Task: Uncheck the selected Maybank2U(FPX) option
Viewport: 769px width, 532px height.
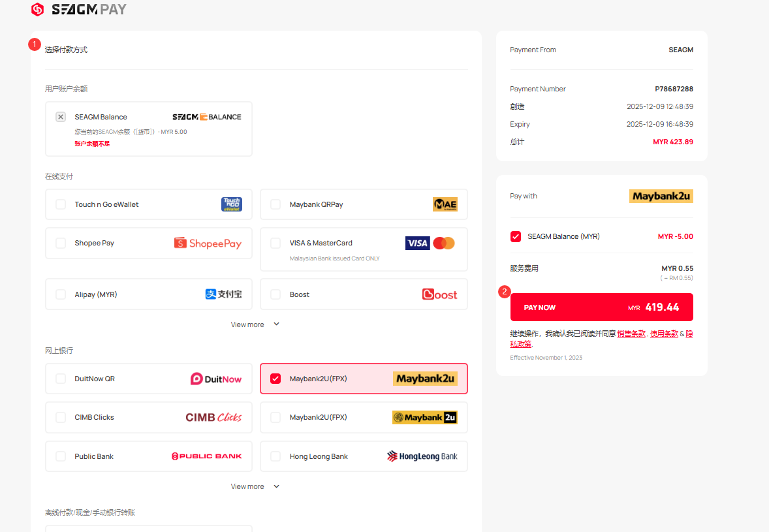Action: 275,379
